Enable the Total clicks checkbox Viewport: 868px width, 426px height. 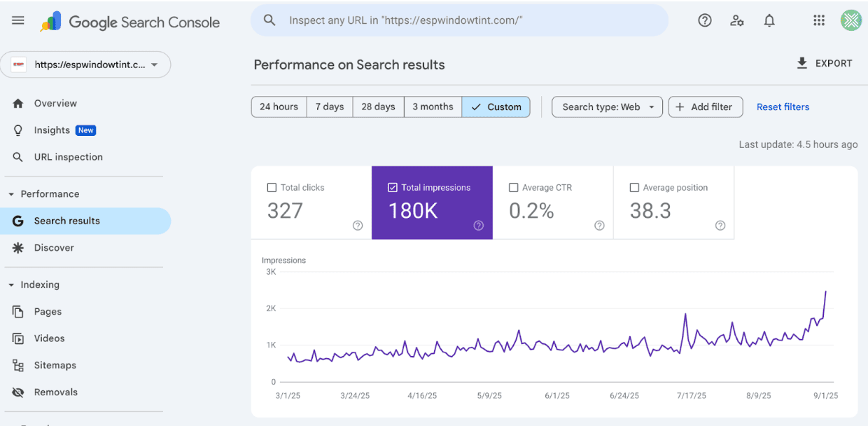272,188
